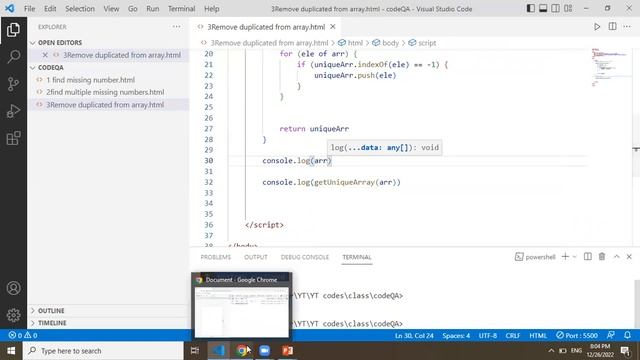Switch to the DEBUG CONSOLE tab
The image size is (640, 360).
304,257
